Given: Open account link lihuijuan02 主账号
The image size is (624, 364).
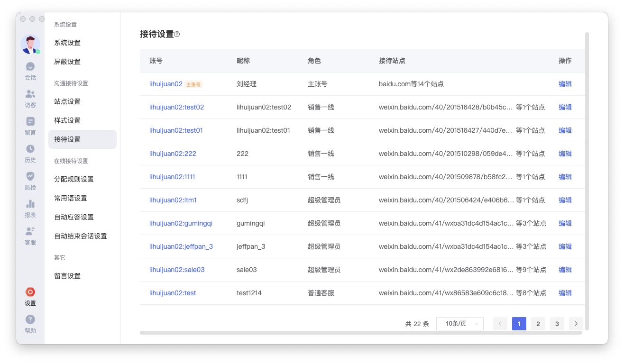Looking at the screenshot, I should coord(166,84).
